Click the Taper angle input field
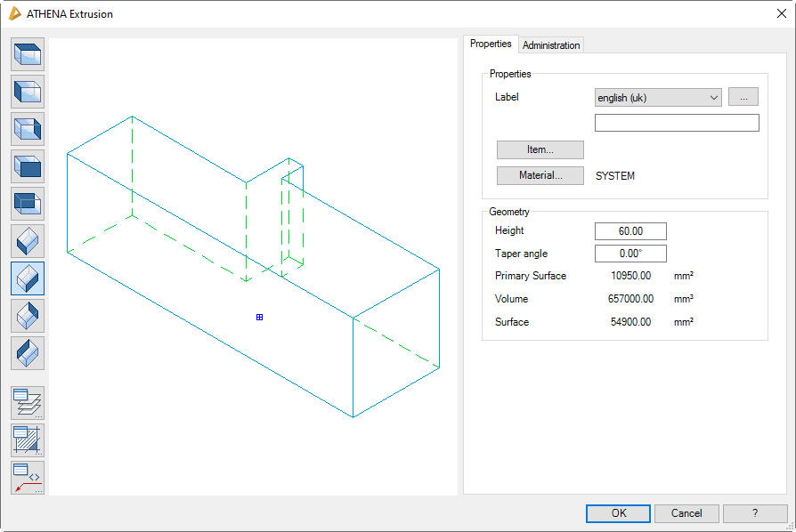Viewport: 796px width, 532px height. tap(630, 254)
